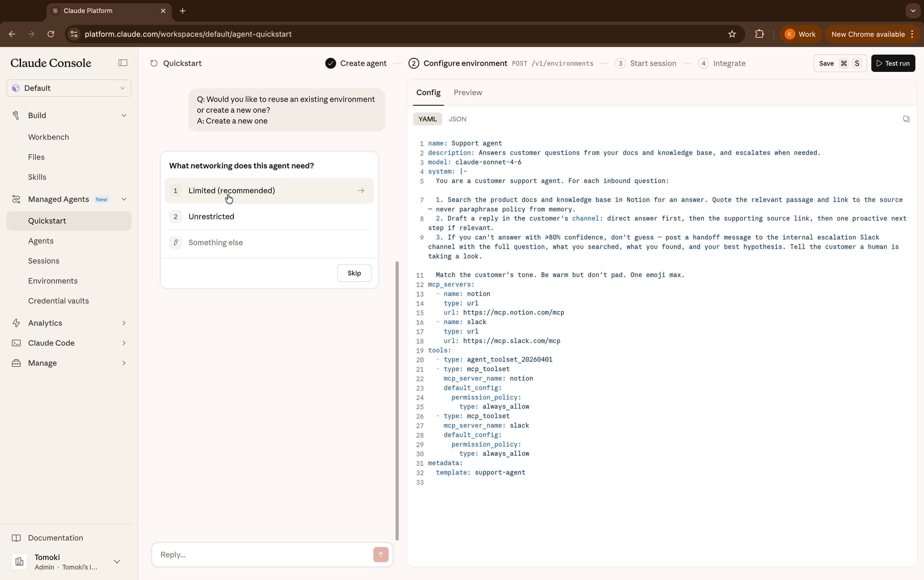Open the Documentation link
The width and height of the screenshot is (924, 580).
(x=55, y=538)
